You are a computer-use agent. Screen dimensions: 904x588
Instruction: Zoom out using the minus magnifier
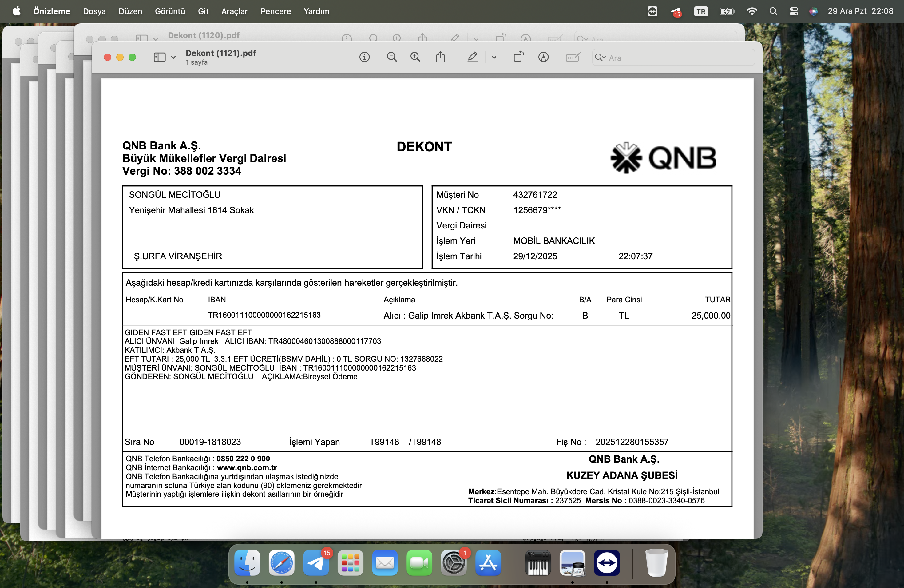click(392, 58)
